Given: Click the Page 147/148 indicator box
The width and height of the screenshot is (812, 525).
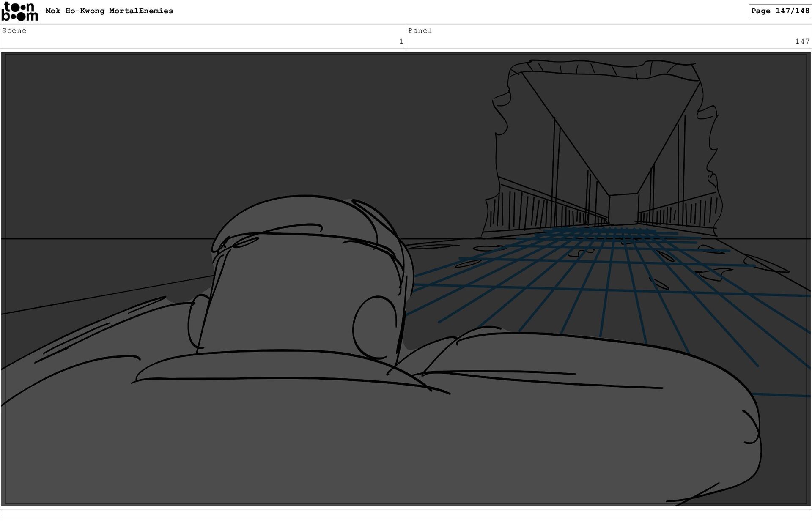Looking at the screenshot, I should coord(780,11).
